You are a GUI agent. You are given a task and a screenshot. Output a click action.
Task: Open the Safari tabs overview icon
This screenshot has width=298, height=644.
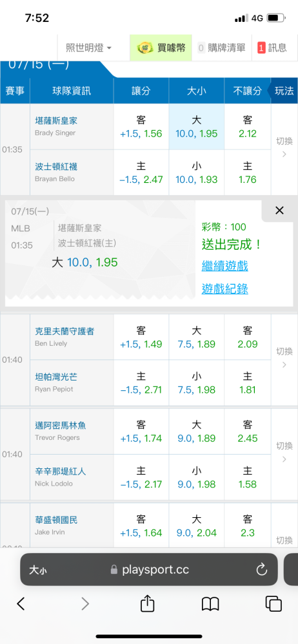(273, 603)
